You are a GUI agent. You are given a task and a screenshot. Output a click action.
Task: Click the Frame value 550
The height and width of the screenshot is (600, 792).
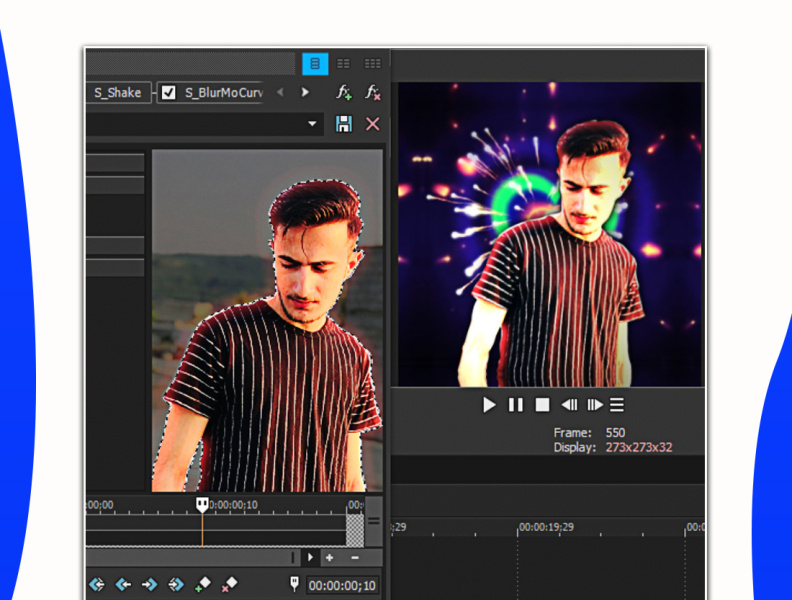pos(615,433)
